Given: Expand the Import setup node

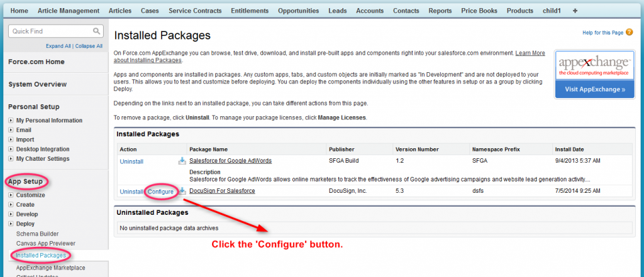Looking at the screenshot, I should click(x=11, y=139).
